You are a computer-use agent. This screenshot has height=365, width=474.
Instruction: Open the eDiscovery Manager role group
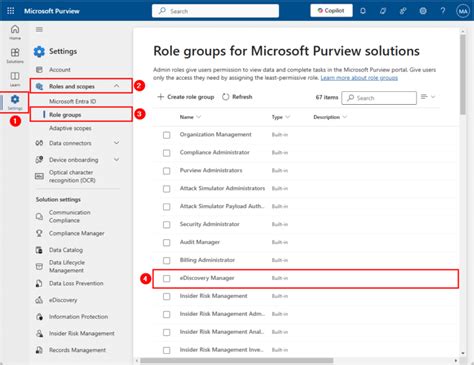(x=207, y=278)
